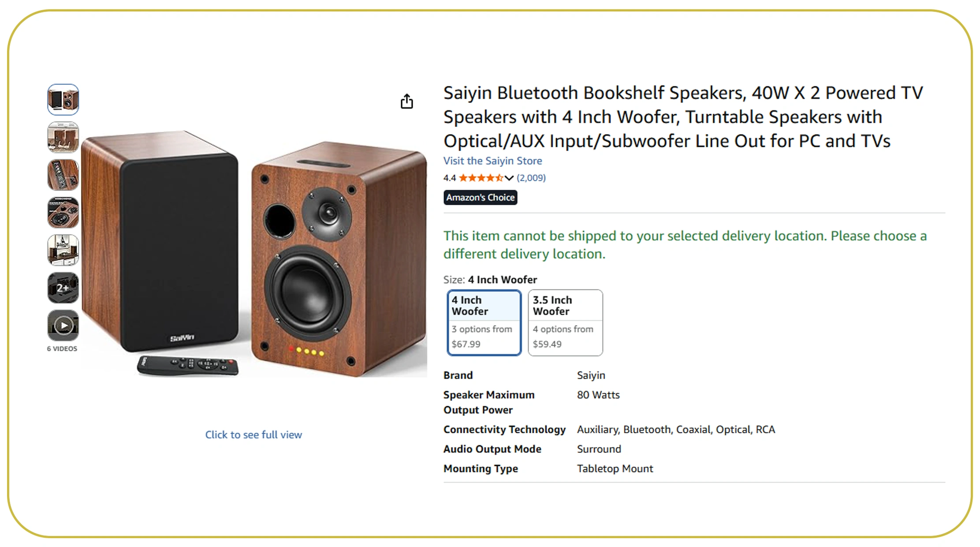Play the product video thumbnail
The image size is (980, 547).
point(63,326)
